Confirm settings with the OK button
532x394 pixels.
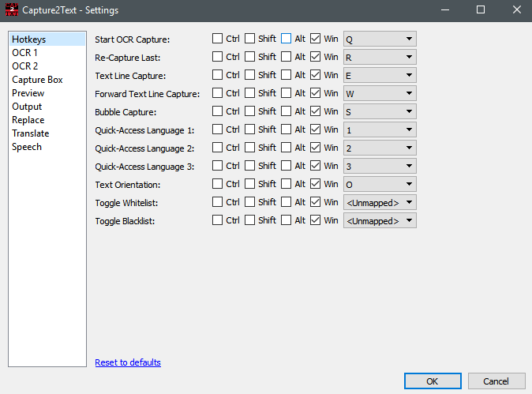point(433,381)
